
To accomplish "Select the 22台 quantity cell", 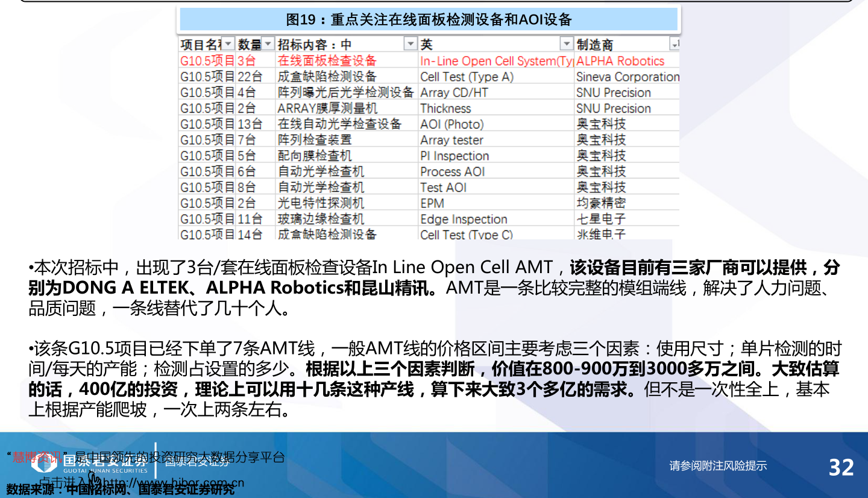I will coord(250,77).
